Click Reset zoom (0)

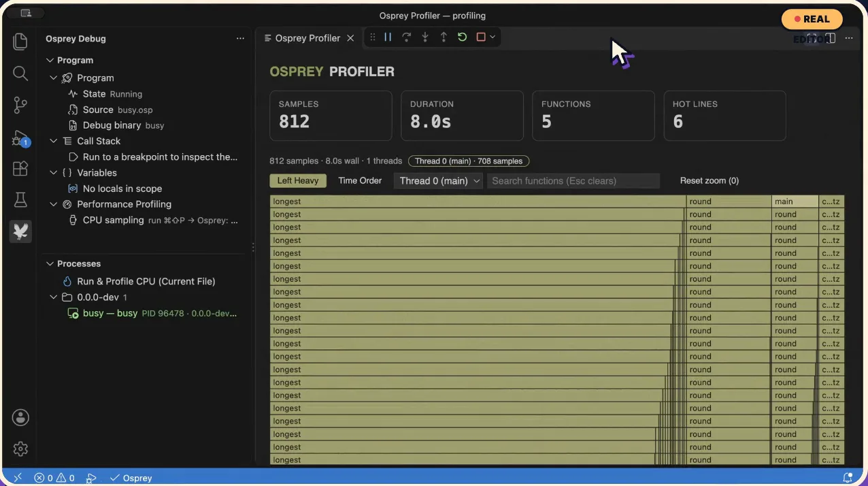(710, 180)
